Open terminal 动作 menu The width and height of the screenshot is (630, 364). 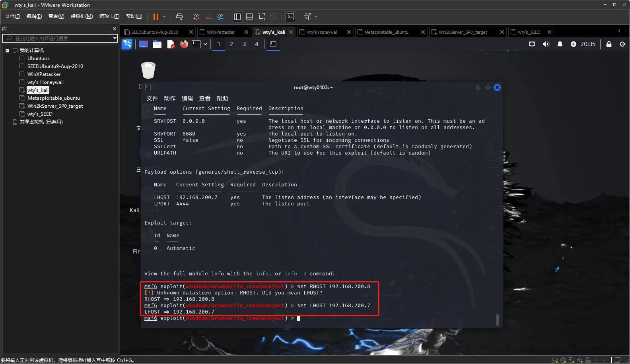[x=169, y=99]
